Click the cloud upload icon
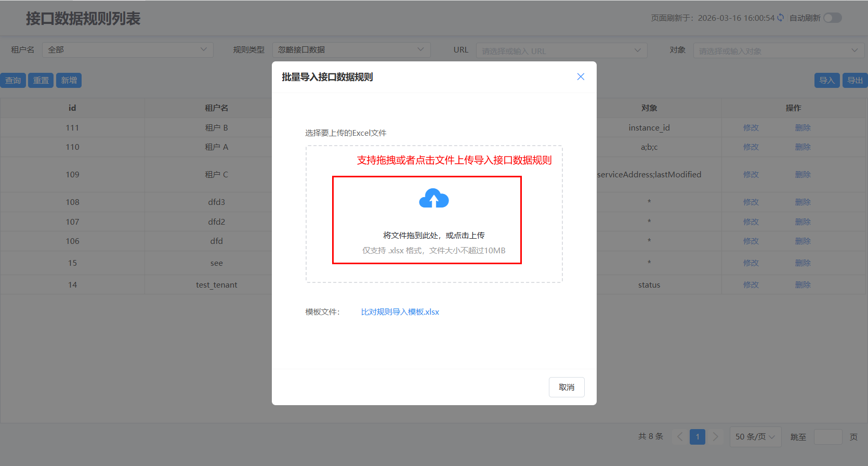 (x=433, y=199)
